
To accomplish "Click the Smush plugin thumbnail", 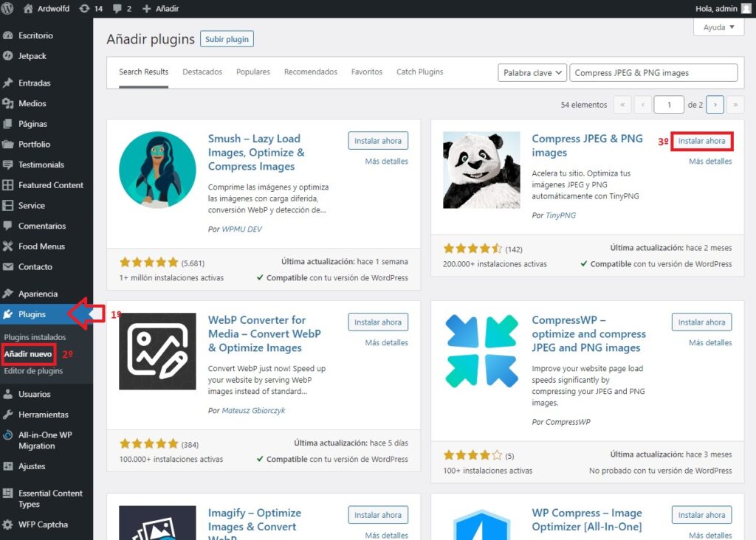I will pyautogui.click(x=158, y=170).
